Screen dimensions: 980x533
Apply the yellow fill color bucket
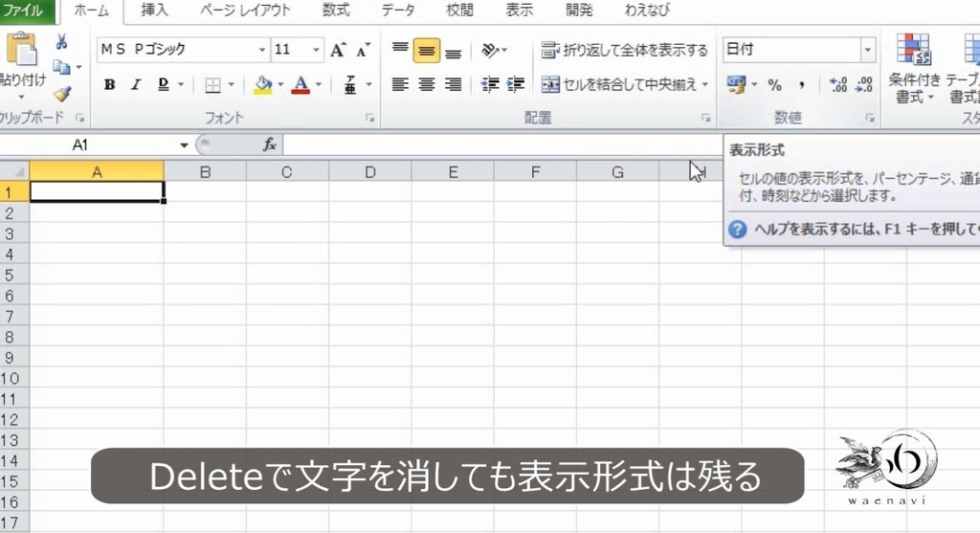pyautogui.click(x=263, y=85)
